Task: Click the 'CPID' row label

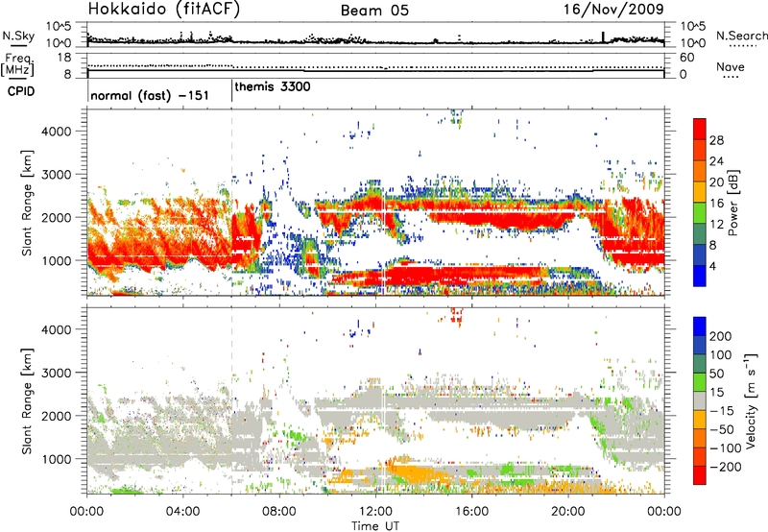Action: (x=21, y=91)
